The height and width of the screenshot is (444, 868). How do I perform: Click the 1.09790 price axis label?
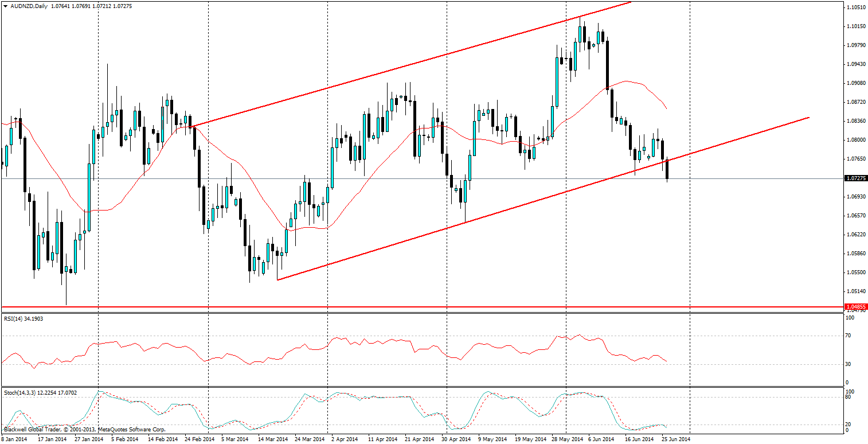pos(856,45)
